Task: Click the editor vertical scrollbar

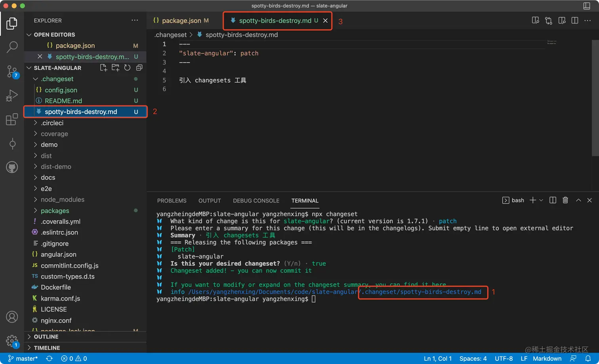Action: pos(595,98)
